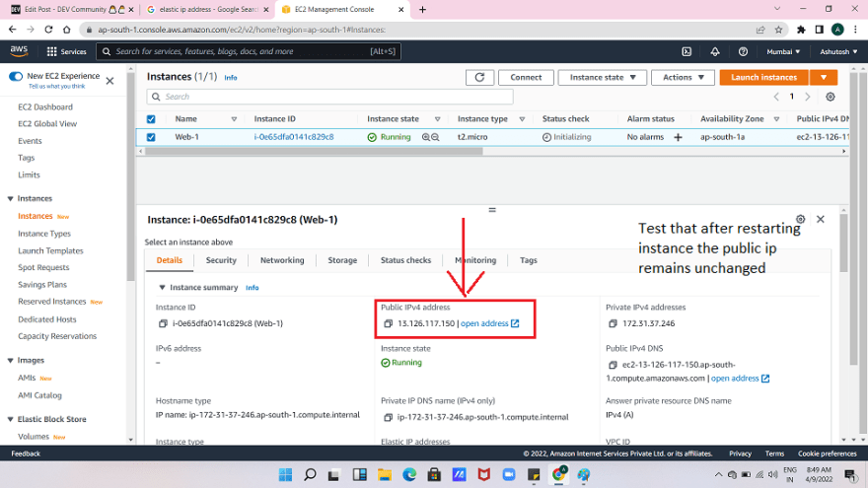Click the Connect button
Image resolution: width=868 pixels, height=488 pixels.
pyautogui.click(x=526, y=78)
